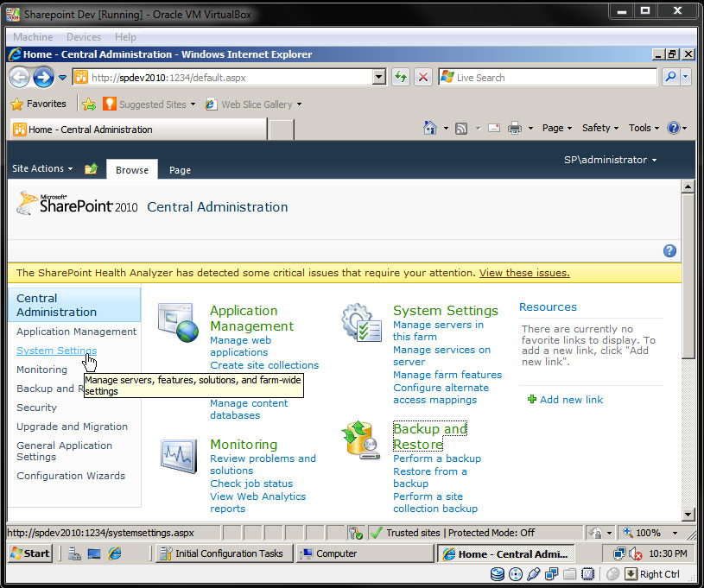Click the RSS Feeds icon
The image size is (704, 588).
461,129
